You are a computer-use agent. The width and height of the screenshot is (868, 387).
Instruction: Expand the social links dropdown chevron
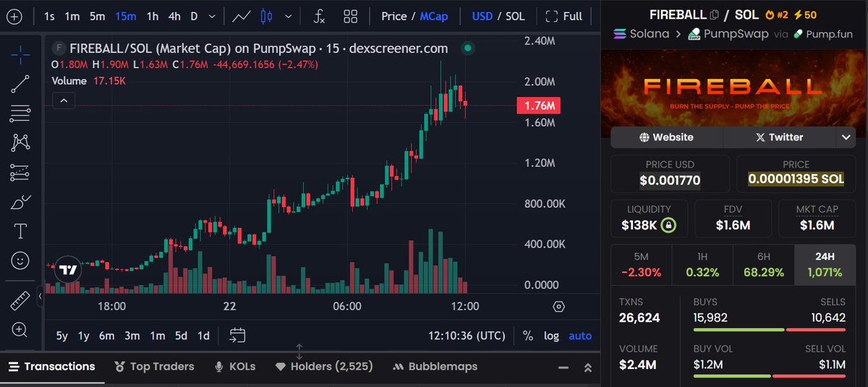click(x=846, y=137)
